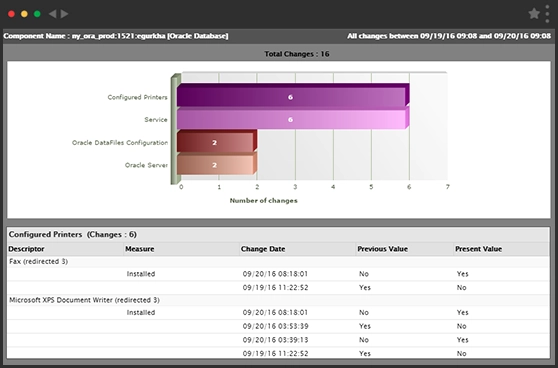
Task: Click the star bookmark icon
Action: click(534, 14)
